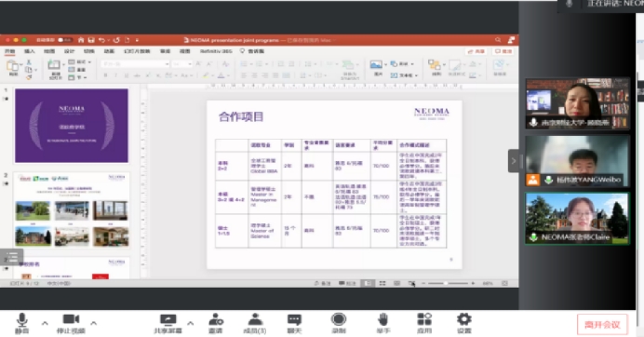This screenshot has width=644, height=337.
Task: Expand the arrow next to stop video
Action: click(x=94, y=323)
